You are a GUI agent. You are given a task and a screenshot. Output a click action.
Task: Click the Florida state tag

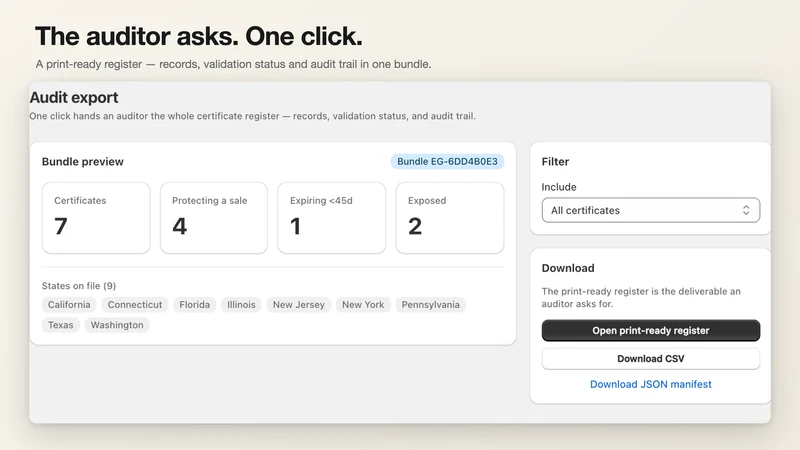[x=194, y=305]
